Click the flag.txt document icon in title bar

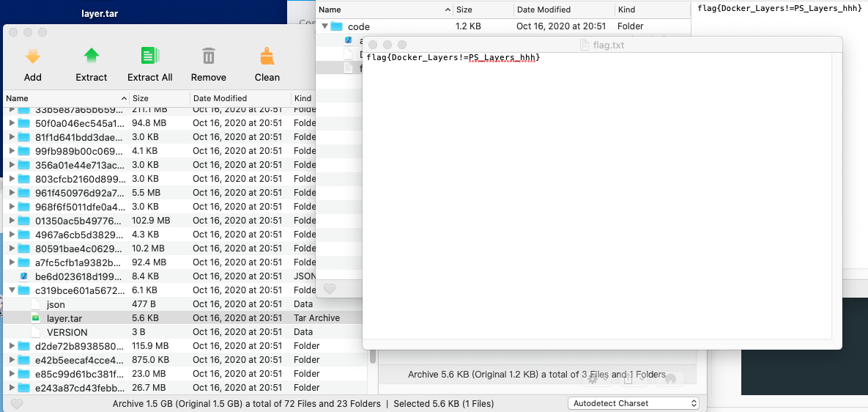tap(585, 45)
